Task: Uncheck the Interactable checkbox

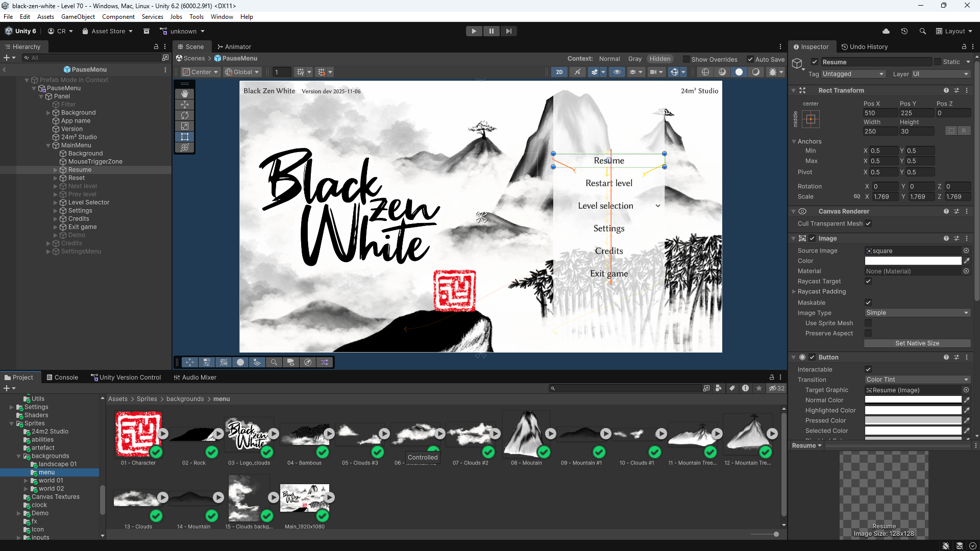Action: tap(868, 369)
